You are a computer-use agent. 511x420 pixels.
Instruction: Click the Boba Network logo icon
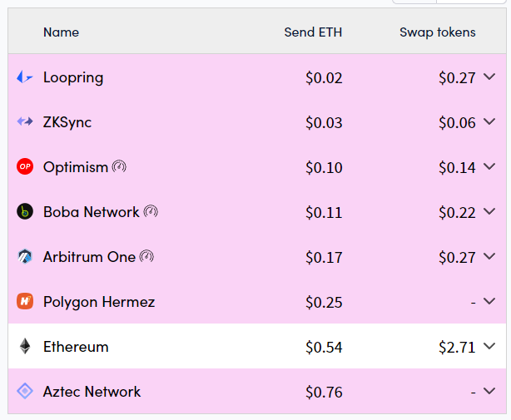25,212
